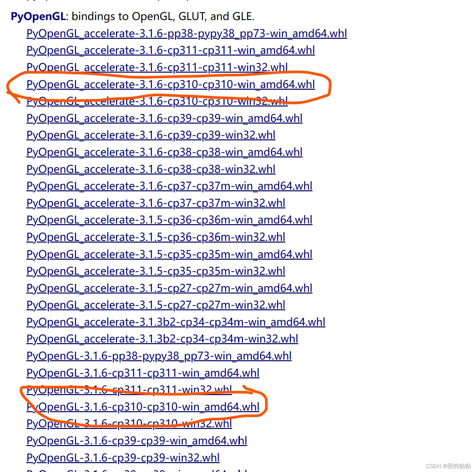Download PyOpenGL_accelerate-3.1.6-cp39-cp39-win32.whl
The width and height of the screenshot is (476, 472).
[x=151, y=135]
